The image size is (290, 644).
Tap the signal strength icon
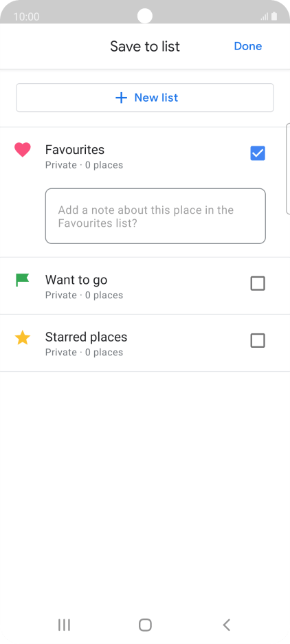coord(265,17)
